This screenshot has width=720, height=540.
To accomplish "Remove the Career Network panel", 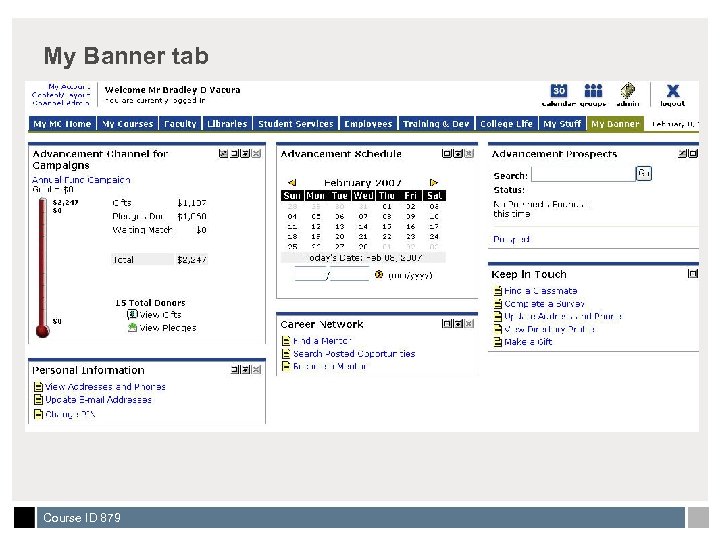I will tap(469, 324).
